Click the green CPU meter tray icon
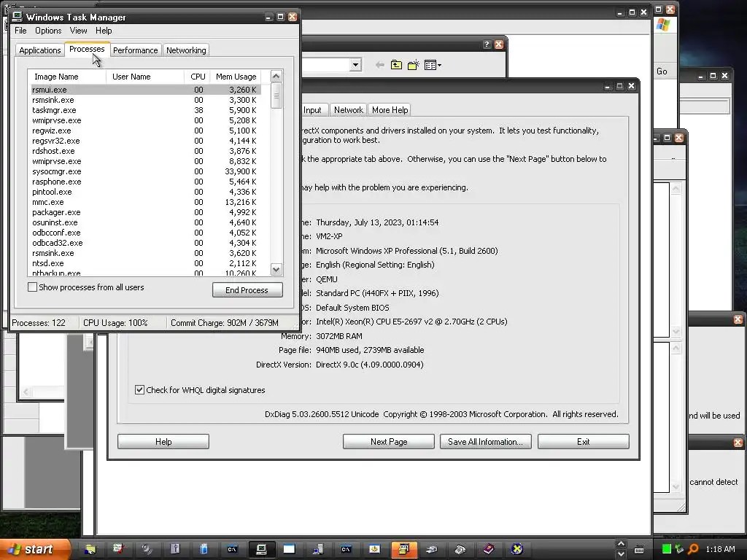Image resolution: width=747 pixels, height=560 pixels. tap(667, 549)
